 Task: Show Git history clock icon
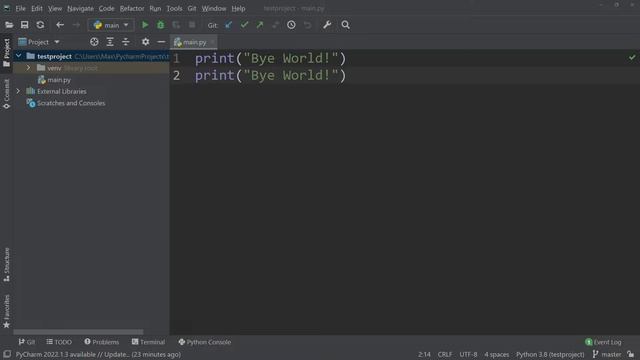(x=291, y=25)
